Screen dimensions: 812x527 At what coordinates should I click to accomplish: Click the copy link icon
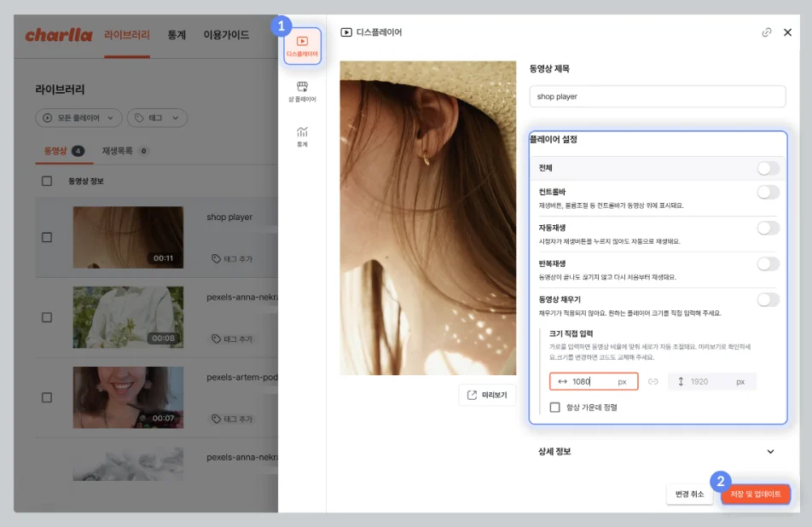pos(766,32)
